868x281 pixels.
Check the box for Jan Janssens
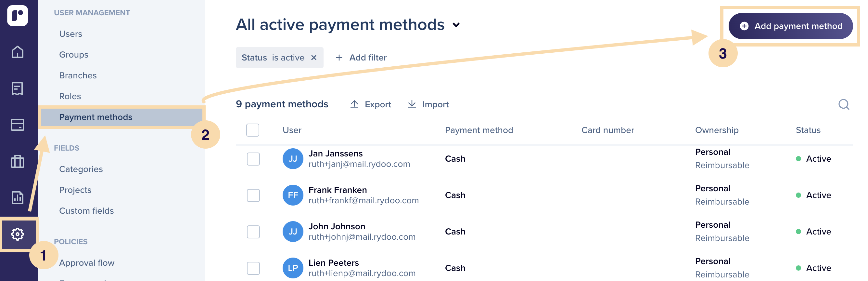click(253, 159)
